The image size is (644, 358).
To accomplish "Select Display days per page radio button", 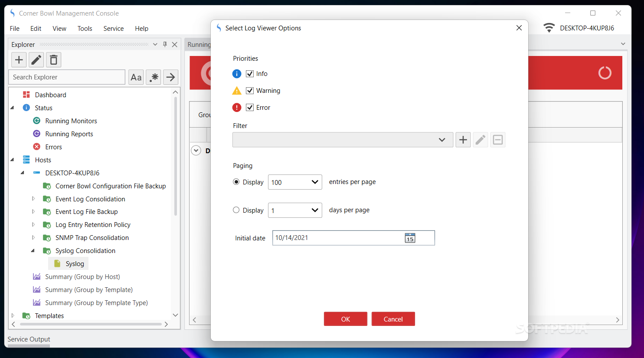I will tap(236, 210).
